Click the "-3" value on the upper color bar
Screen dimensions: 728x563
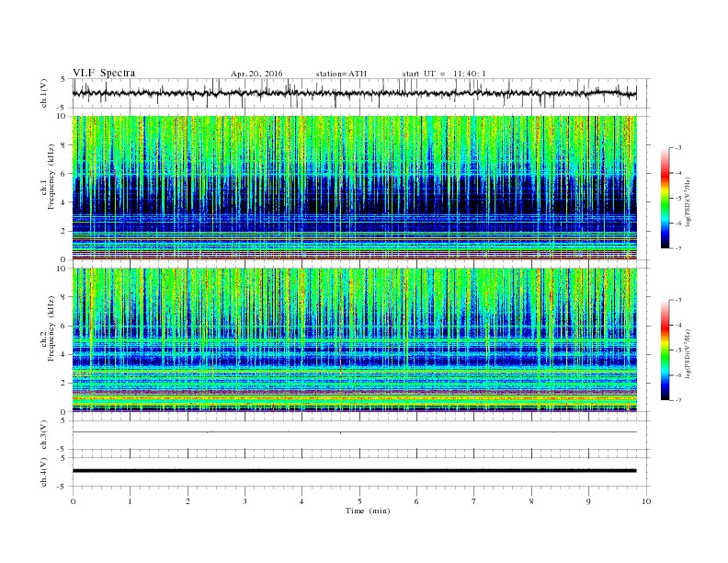pos(677,148)
